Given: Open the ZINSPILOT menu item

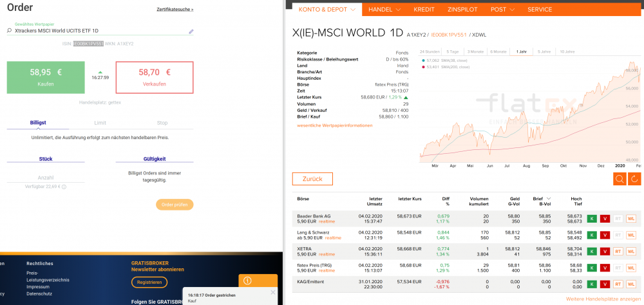Looking at the screenshot, I should 462,10.
